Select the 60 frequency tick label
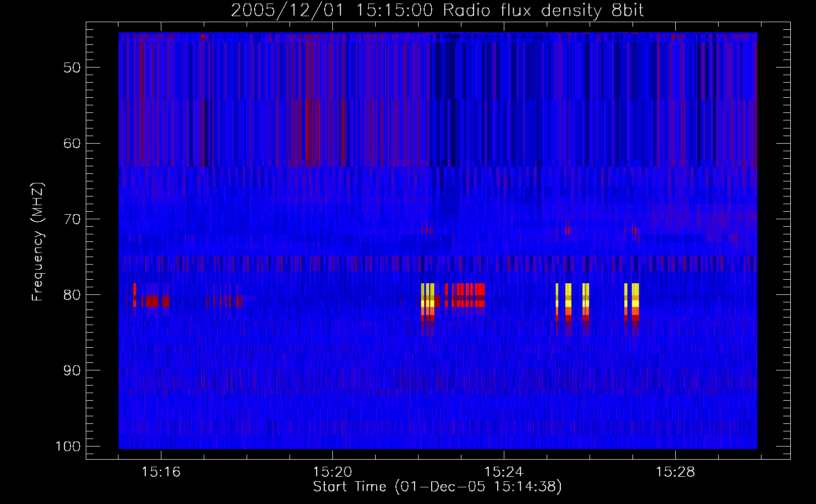816x504 pixels. click(72, 143)
